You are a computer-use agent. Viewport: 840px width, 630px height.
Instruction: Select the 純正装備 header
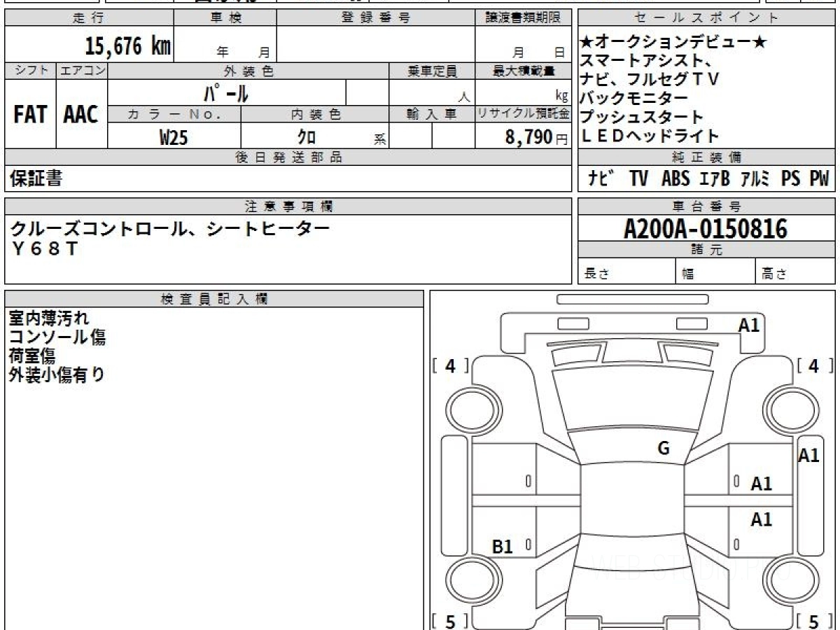706,157
